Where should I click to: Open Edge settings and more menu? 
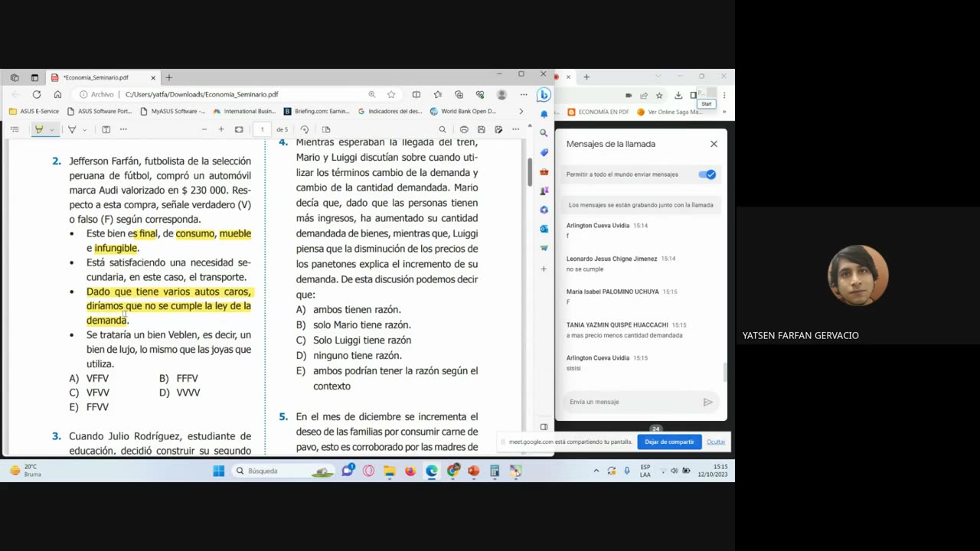click(524, 94)
